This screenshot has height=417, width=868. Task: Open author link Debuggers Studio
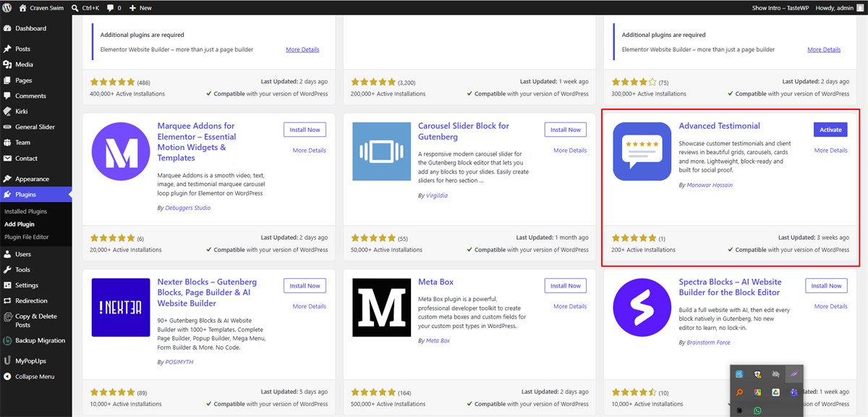188,208
